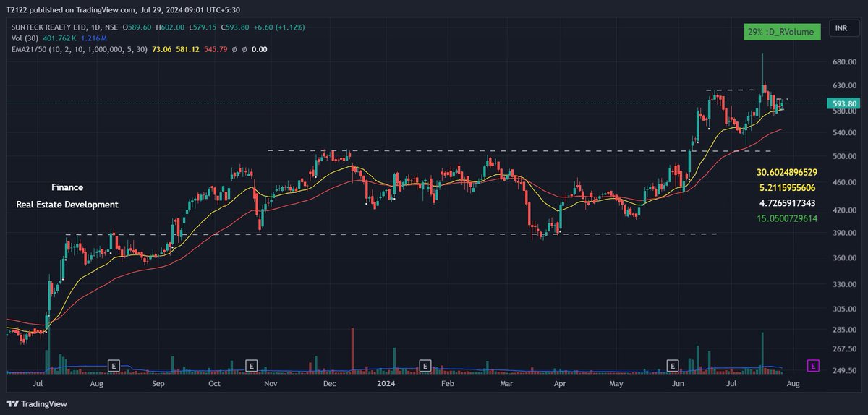Screen dimensions: 868x415
Task: Click the 73.06 value in EMA legend
Action: point(160,49)
